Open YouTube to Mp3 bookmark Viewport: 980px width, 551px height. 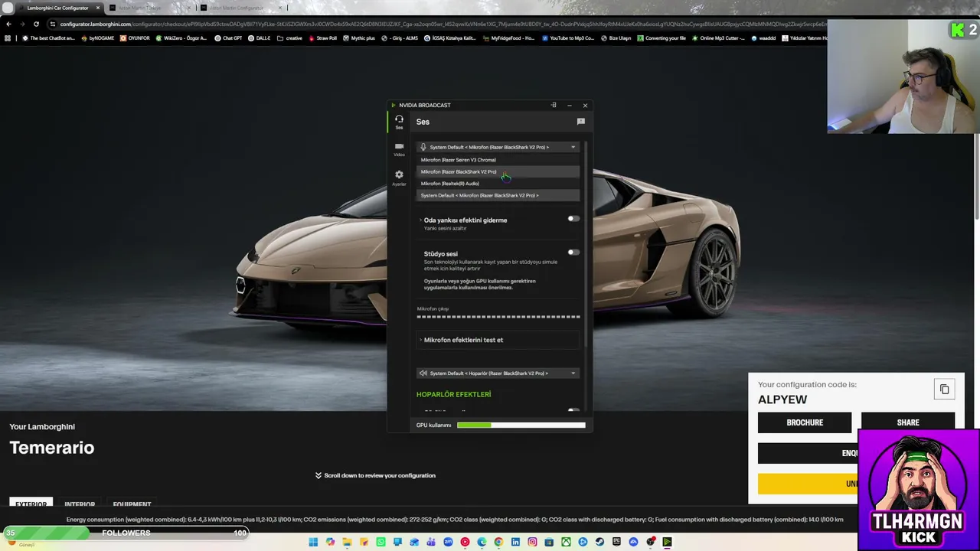tap(568, 37)
